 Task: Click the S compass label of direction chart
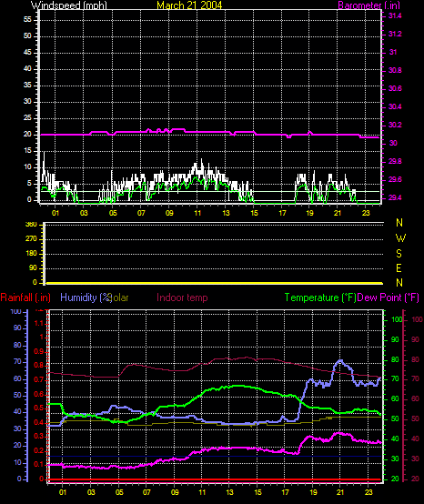[399, 254]
